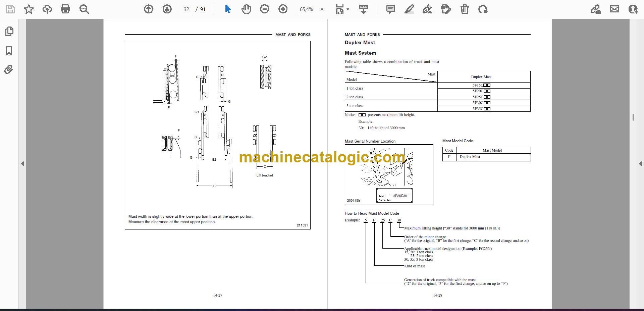Click the 'How to Read Mast Model Code' text
The image size is (644, 311).
click(x=372, y=213)
